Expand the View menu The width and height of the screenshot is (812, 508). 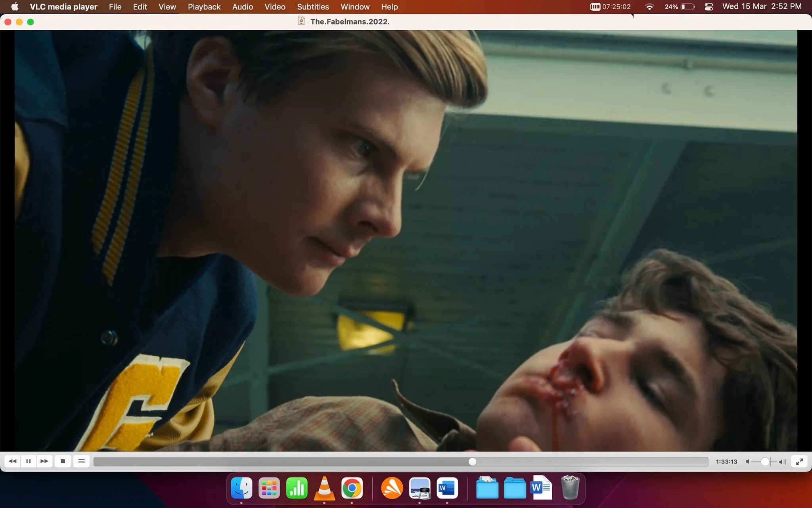[x=167, y=7]
